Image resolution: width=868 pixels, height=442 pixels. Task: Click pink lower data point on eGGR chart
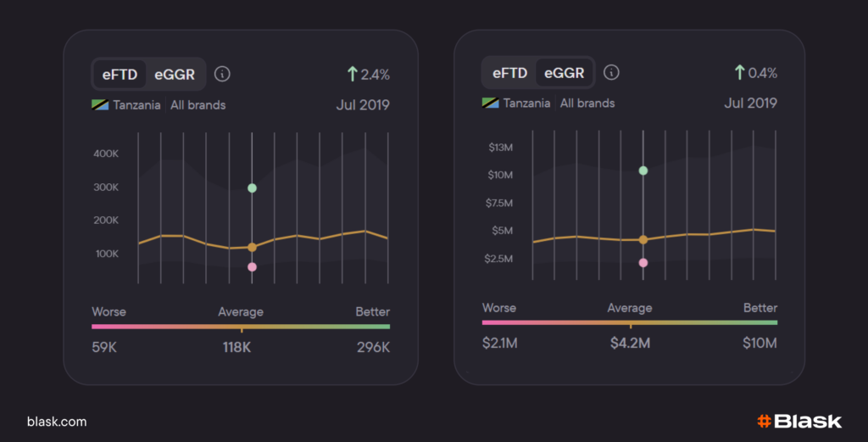click(x=643, y=263)
